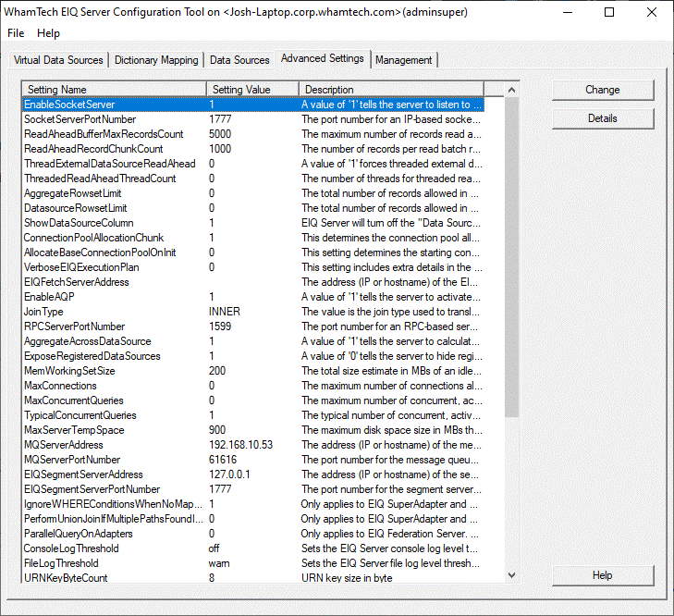Select IgnoreWHEREConditionsWhenNoMap row
Image resolution: width=674 pixels, height=616 pixels.
pos(253,504)
